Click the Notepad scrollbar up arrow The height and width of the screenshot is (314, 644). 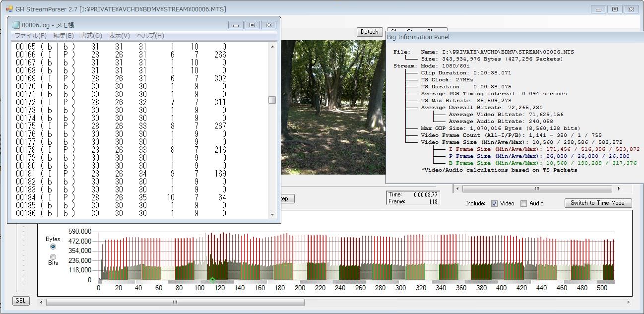point(272,47)
